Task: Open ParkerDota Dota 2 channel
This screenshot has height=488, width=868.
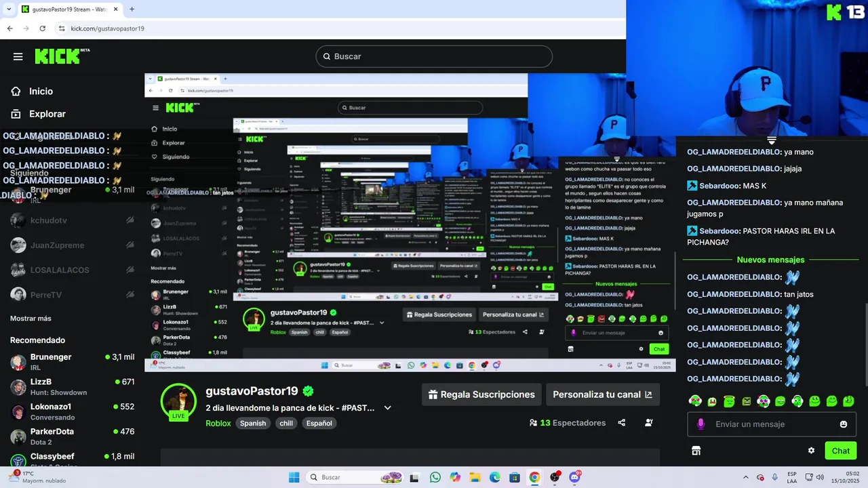Action: [x=72, y=436]
